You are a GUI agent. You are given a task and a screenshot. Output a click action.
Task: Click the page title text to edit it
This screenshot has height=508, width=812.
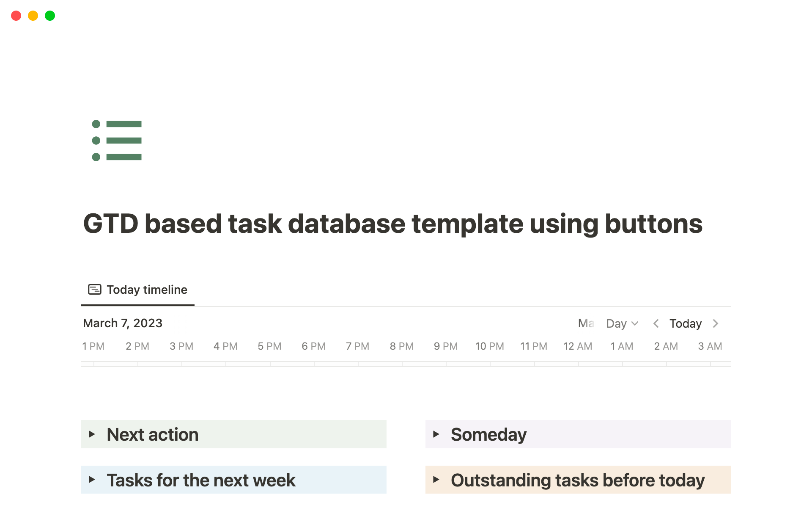(393, 224)
